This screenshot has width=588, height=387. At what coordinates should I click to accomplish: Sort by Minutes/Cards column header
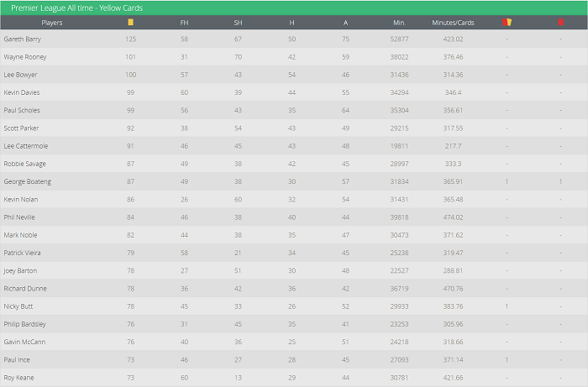(x=453, y=23)
